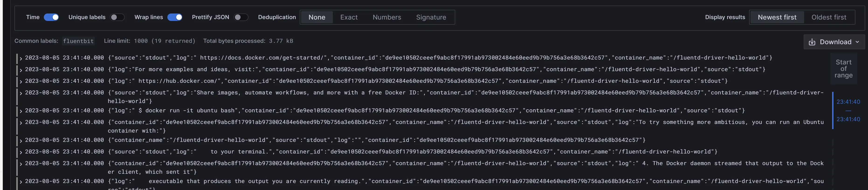
Task: Show results Newest first
Action: point(777,17)
